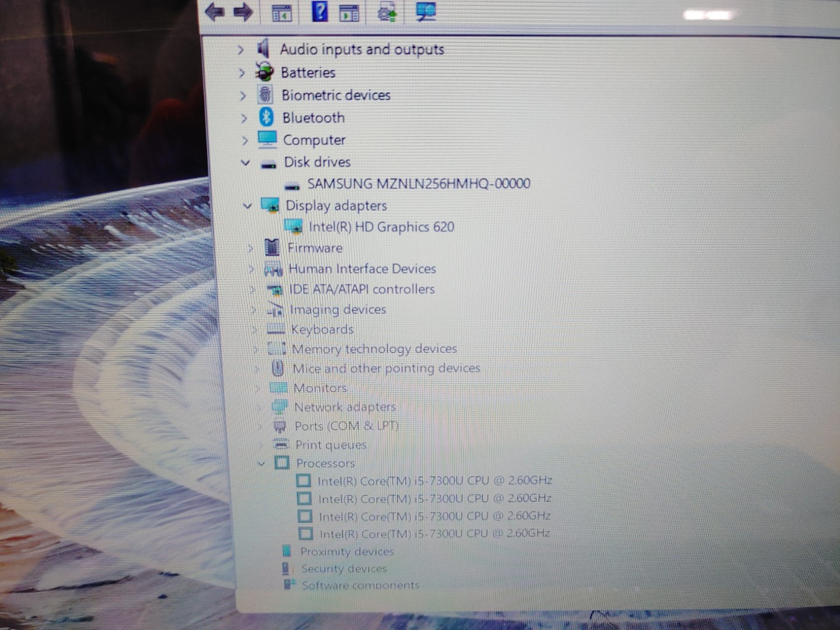
Task: Expand the Audio inputs and outputs node
Action: [240, 50]
